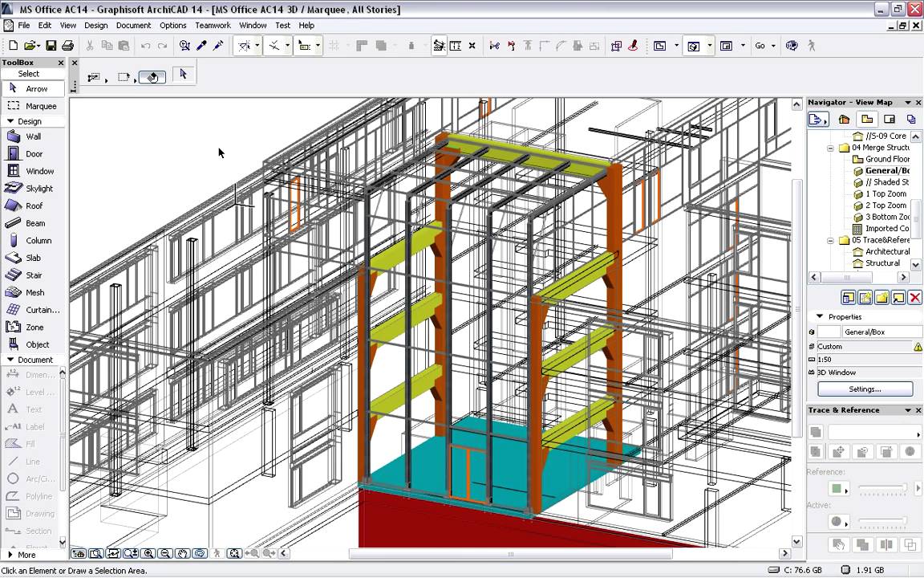Viewport: 924px width, 578px height.
Task: Collapse the Document section of the ToolBox
Action: pyautogui.click(x=10, y=360)
